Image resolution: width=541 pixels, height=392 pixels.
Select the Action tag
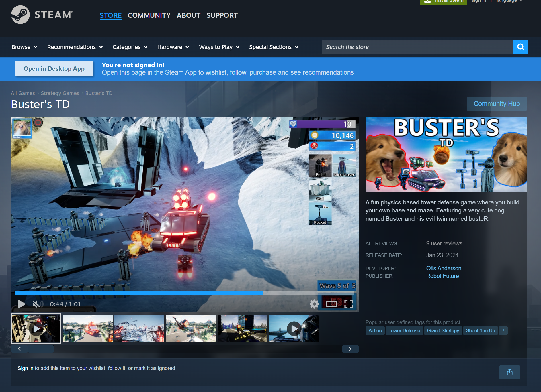[x=375, y=330]
